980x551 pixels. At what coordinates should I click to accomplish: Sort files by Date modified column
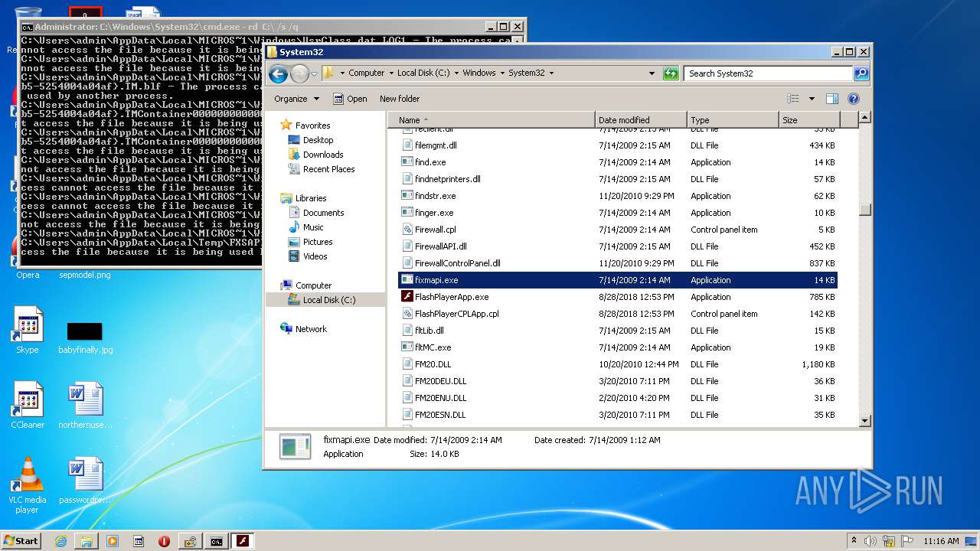coord(641,120)
